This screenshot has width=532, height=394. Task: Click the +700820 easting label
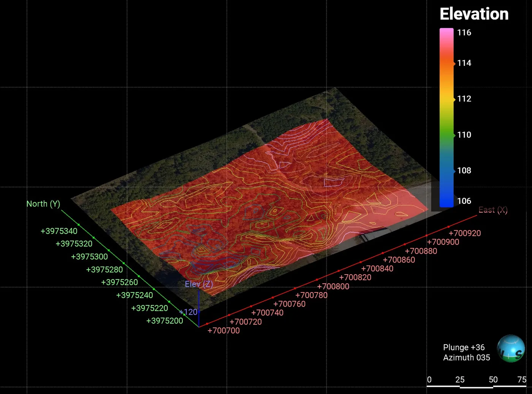355,278
